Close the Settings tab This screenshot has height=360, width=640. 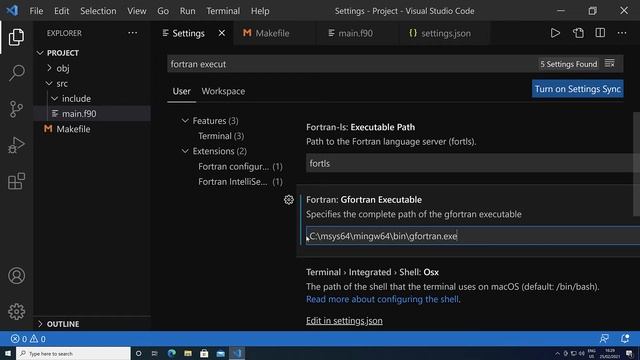222,33
